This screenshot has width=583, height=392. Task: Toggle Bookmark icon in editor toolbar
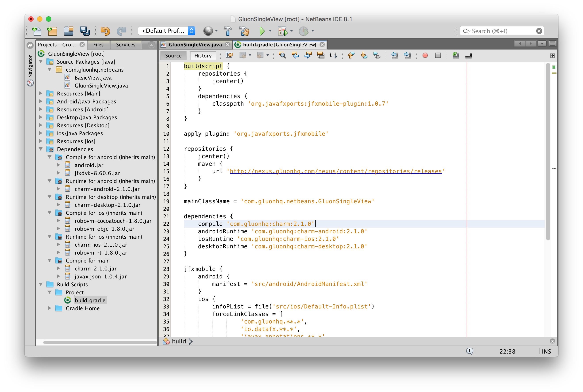(377, 55)
